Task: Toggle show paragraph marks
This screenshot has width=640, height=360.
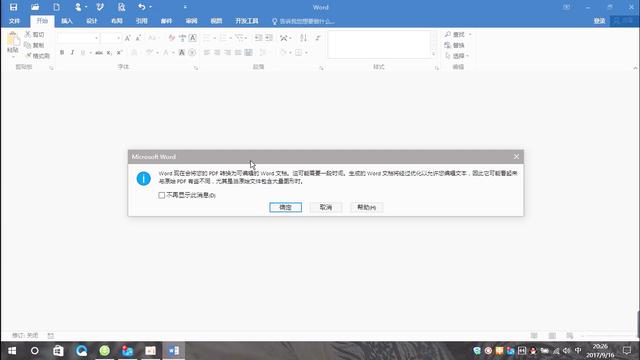Action: pos(318,38)
